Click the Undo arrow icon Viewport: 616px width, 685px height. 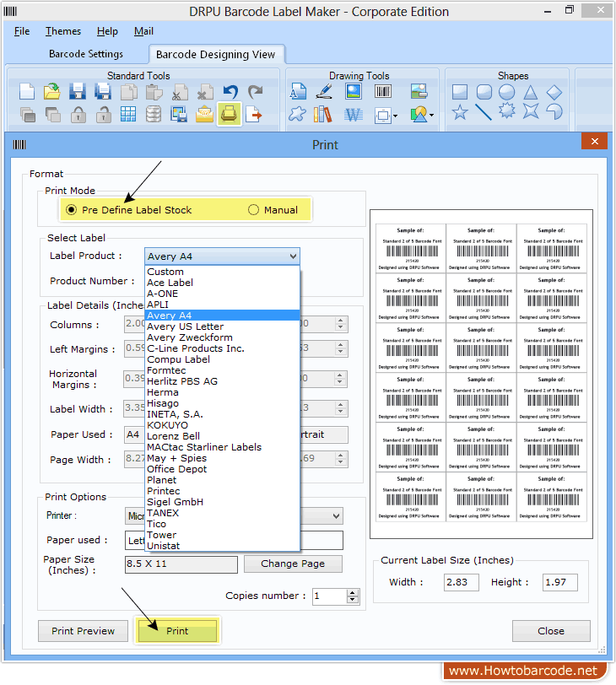[x=230, y=92]
